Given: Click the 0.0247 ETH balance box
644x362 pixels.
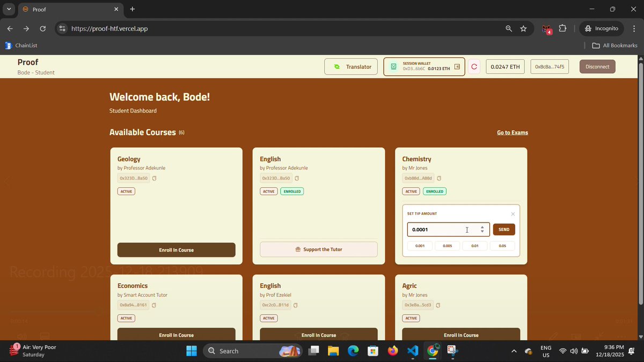Looking at the screenshot, I should point(505,67).
